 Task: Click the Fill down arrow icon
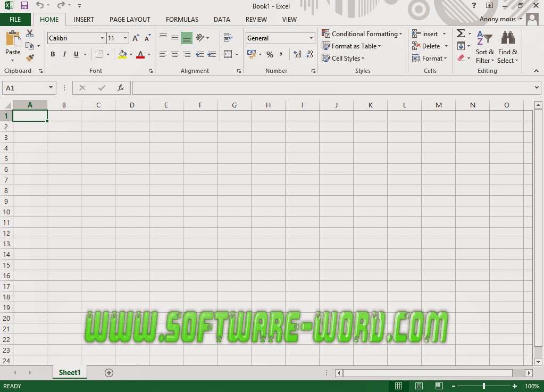pyautogui.click(x=461, y=46)
